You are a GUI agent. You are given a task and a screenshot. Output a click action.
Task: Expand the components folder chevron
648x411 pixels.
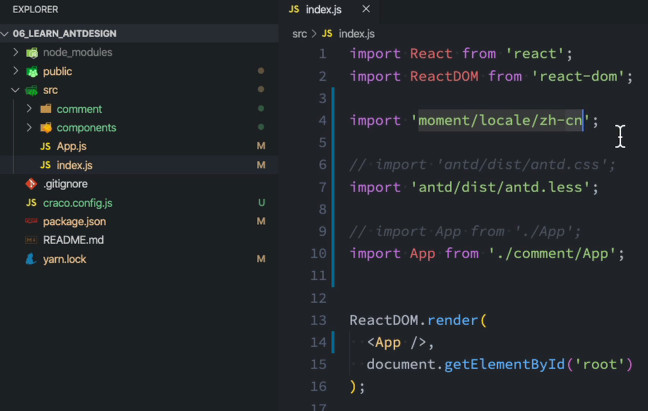click(29, 127)
